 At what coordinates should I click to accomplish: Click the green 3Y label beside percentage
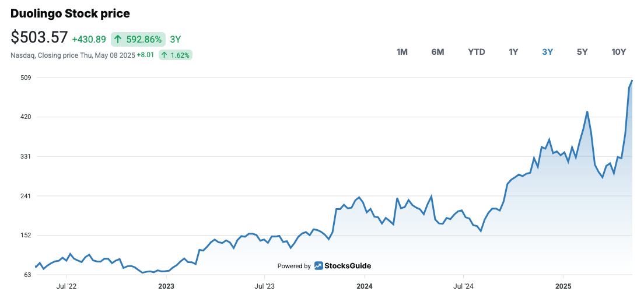(x=176, y=40)
